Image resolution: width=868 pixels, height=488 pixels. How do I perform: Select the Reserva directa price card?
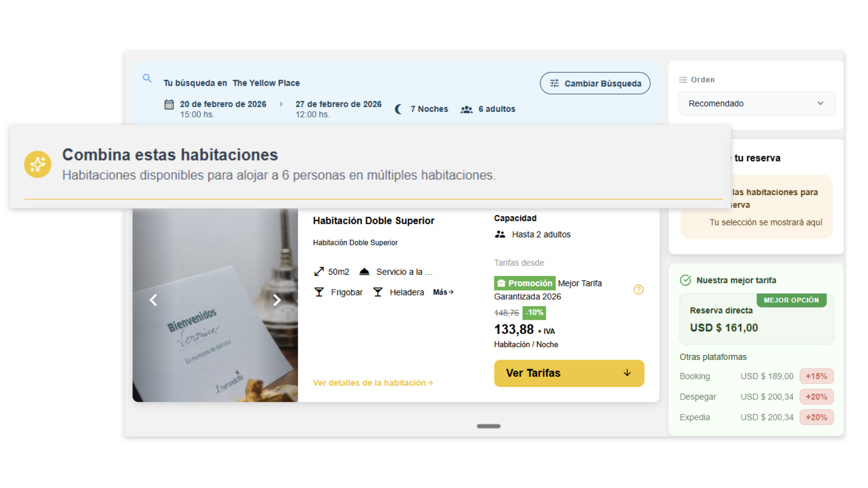756,319
